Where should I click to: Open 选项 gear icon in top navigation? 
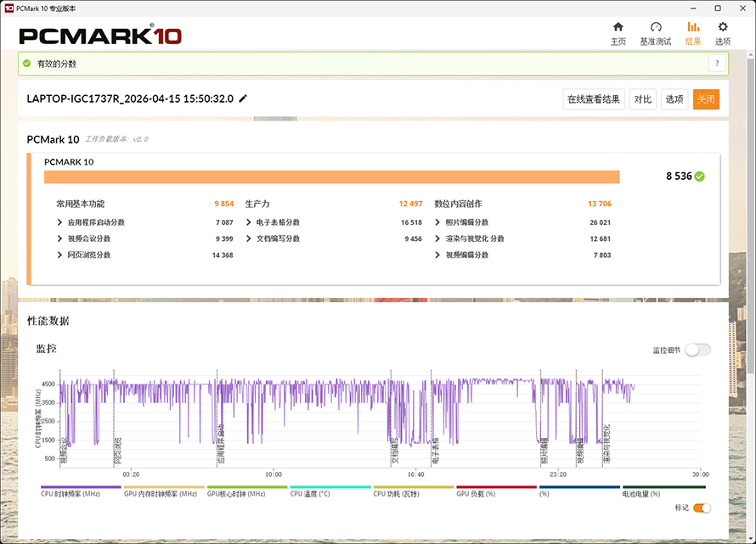[x=723, y=27]
